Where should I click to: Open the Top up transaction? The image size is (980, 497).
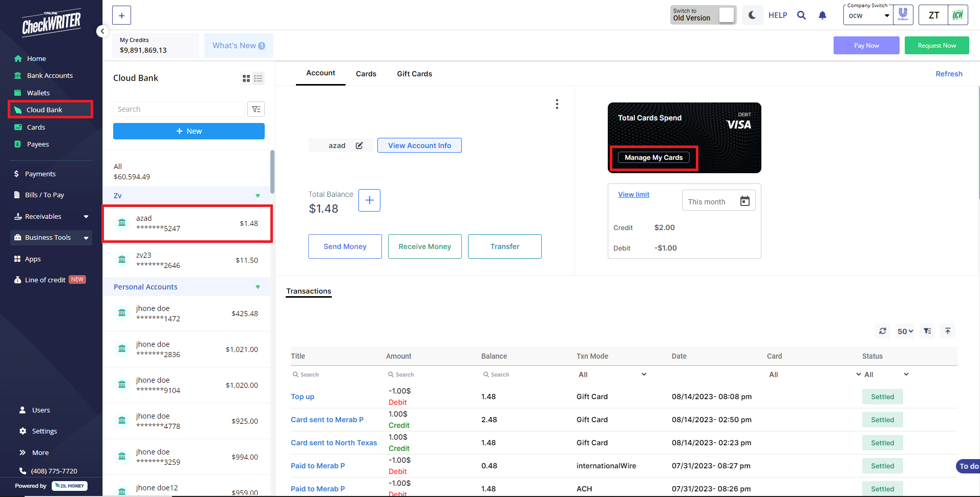pyautogui.click(x=303, y=397)
